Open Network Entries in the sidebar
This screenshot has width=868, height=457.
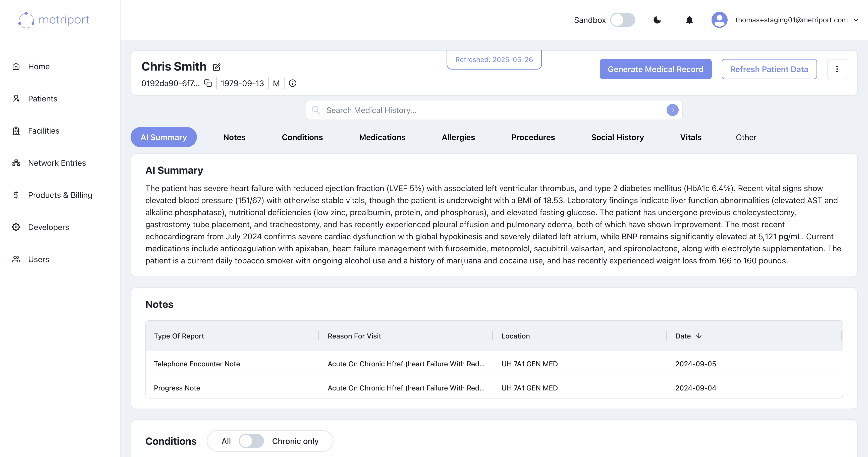click(x=57, y=163)
